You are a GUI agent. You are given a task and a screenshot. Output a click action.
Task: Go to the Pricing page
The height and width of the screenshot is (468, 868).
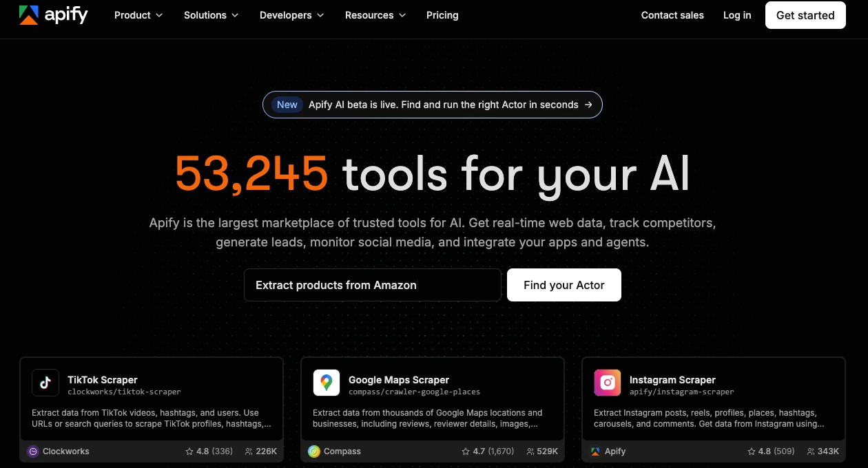[442, 15]
